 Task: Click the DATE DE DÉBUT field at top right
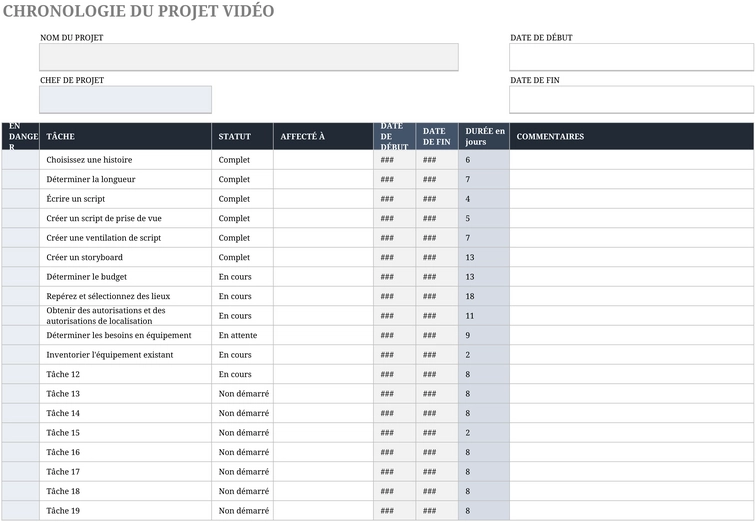point(631,57)
